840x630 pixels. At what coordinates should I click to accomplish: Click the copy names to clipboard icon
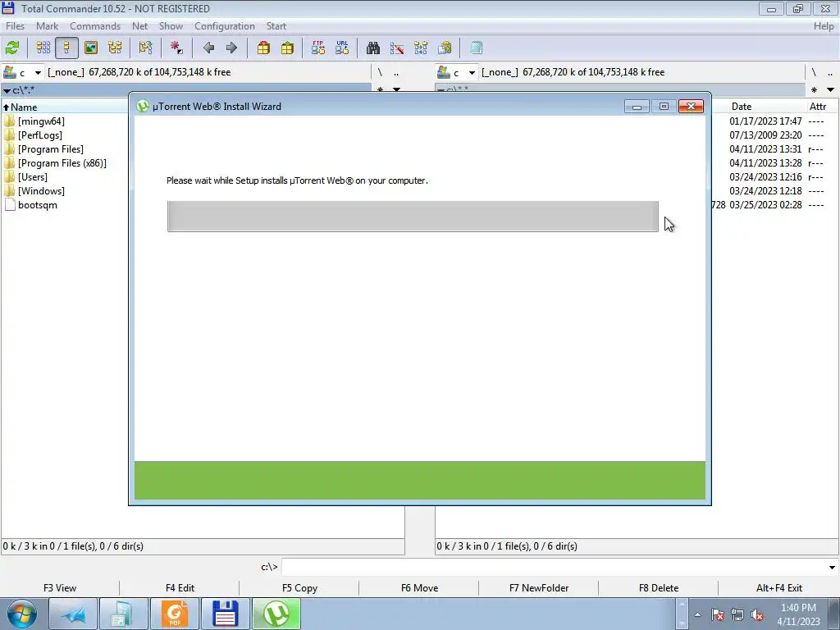tap(445, 48)
